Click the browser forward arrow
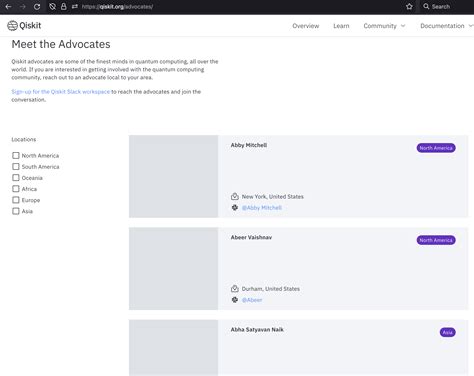Image resolution: width=474 pixels, height=376 pixels. pyautogui.click(x=23, y=7)
